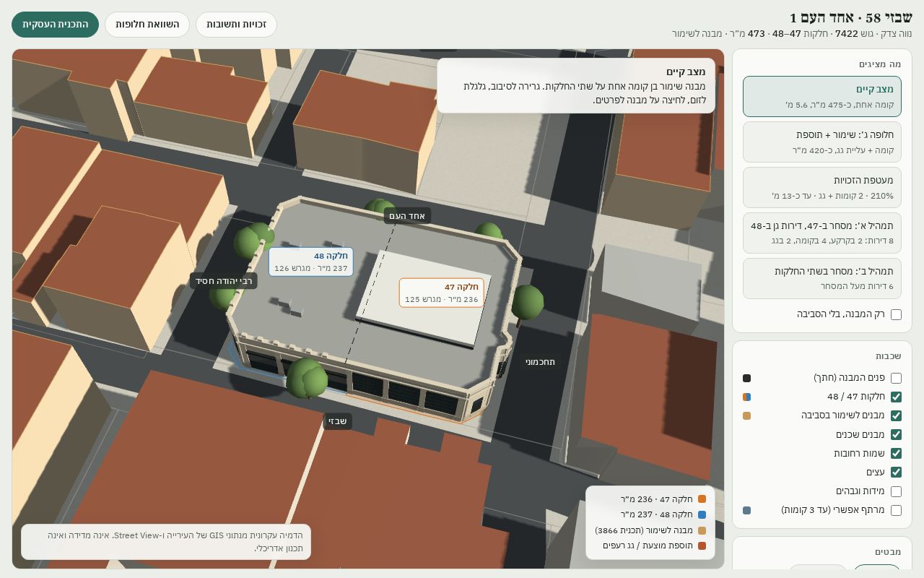Click the חלקה 47 parcel label on the model
The height and width of the screenshot is (578, 924).
pos(442,293)
